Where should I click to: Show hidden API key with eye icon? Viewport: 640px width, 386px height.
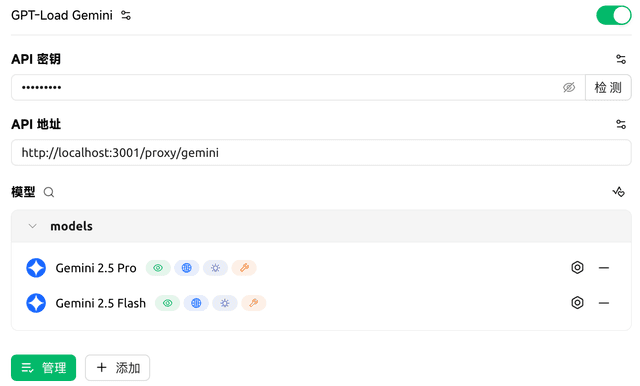tap(569, 87)
